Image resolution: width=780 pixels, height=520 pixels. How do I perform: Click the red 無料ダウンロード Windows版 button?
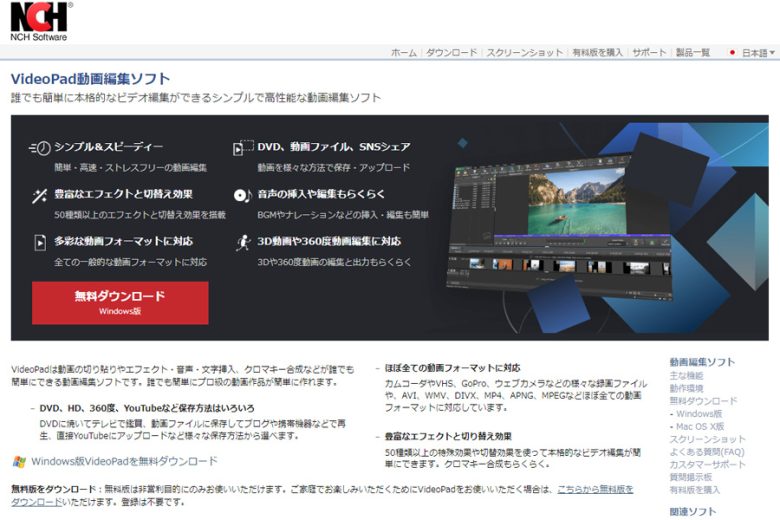coord(120,303)
